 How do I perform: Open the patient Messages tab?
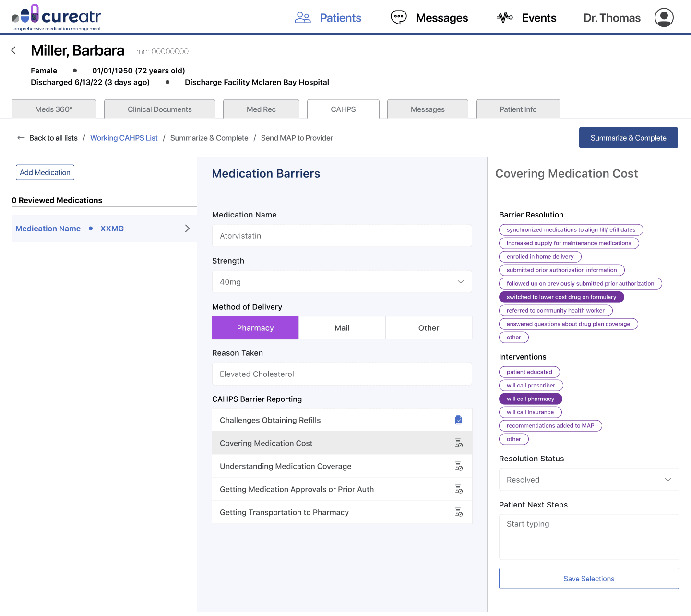coord(428,109)
